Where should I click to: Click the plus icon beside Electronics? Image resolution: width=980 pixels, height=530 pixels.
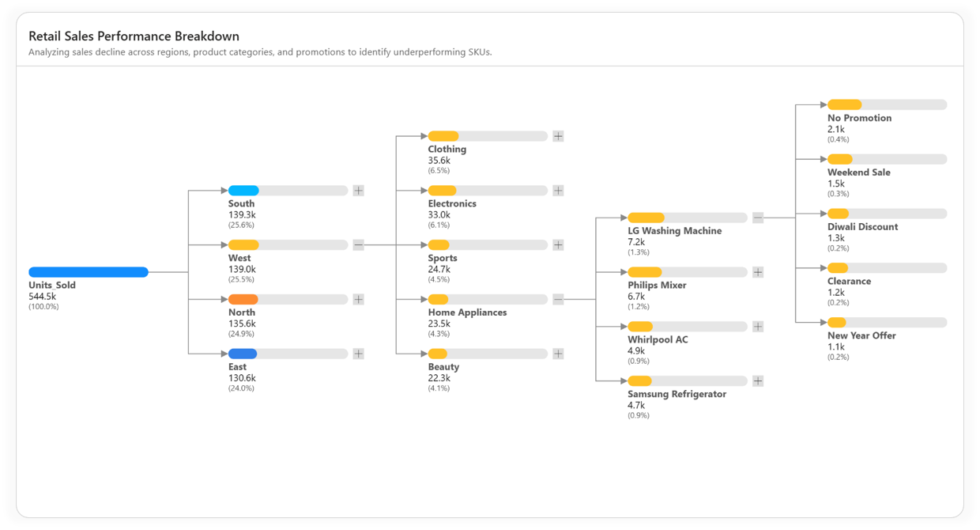tap(558, 191)
